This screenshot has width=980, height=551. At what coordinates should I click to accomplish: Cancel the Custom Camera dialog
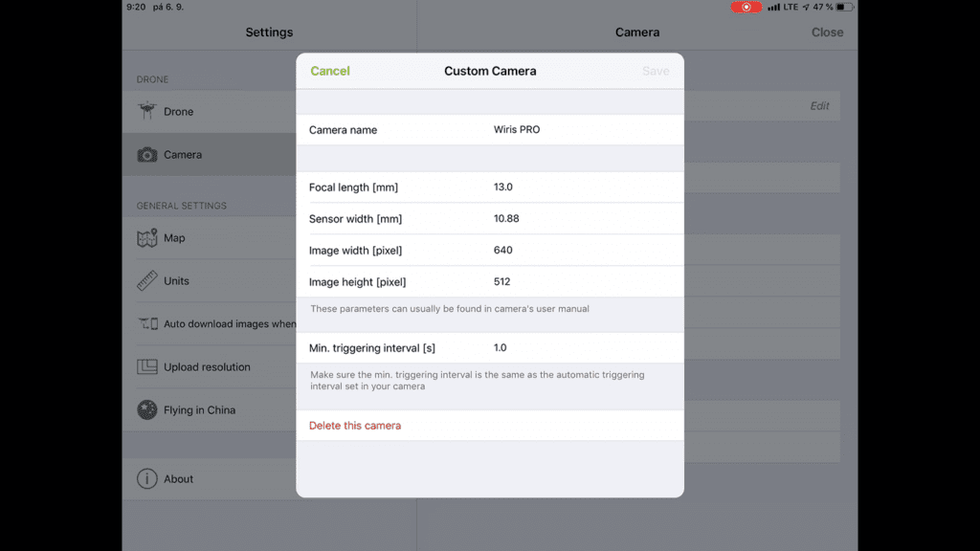tap(330, 71)
